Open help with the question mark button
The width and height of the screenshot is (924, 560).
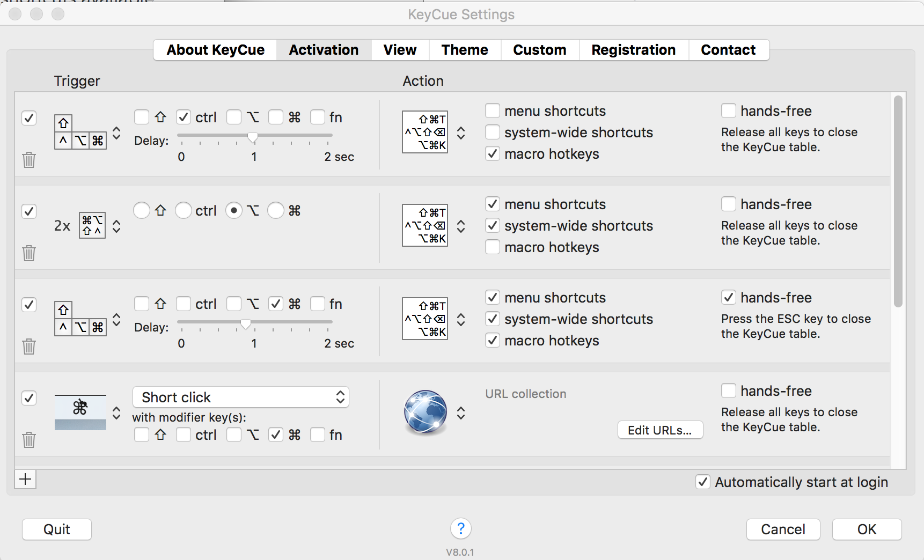tap(461, 529)
